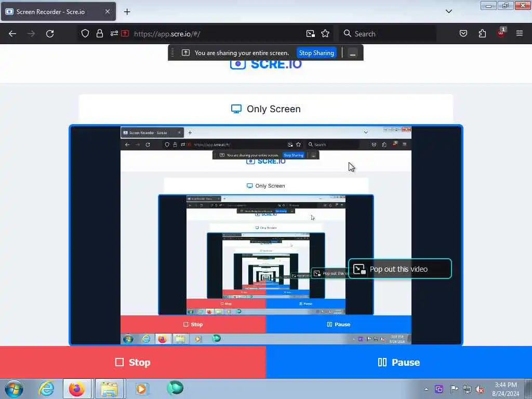Click the Firefox taskbar icon
Image resolution: width=532 pixels, height=399 pixels.
77,389
